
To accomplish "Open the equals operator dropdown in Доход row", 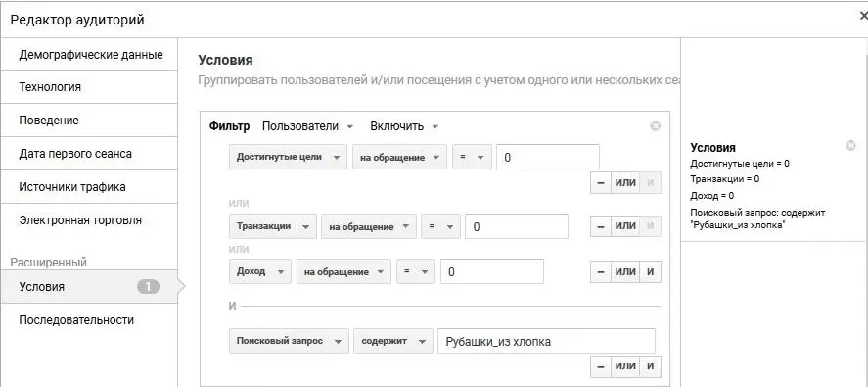I will click(x=416, y=271).
